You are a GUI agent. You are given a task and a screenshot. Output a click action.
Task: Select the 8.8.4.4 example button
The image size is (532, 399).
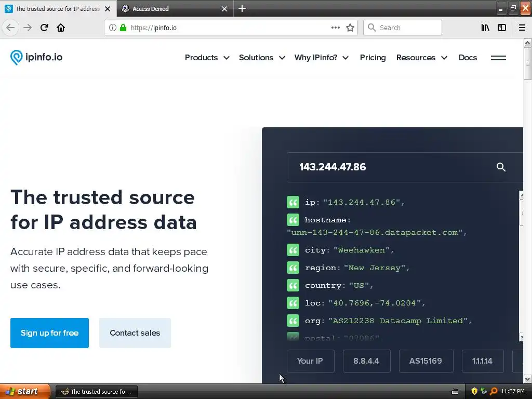click(366, 361)
